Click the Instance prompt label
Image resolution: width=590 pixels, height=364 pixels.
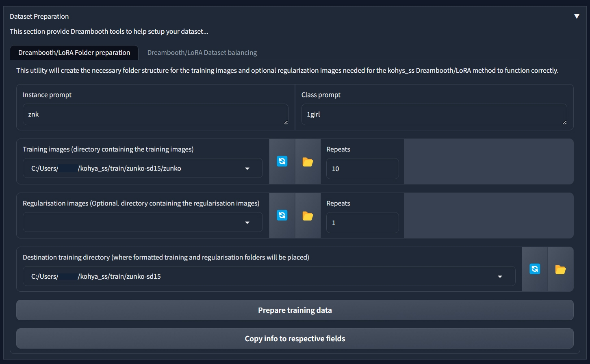tap(47, 95)
